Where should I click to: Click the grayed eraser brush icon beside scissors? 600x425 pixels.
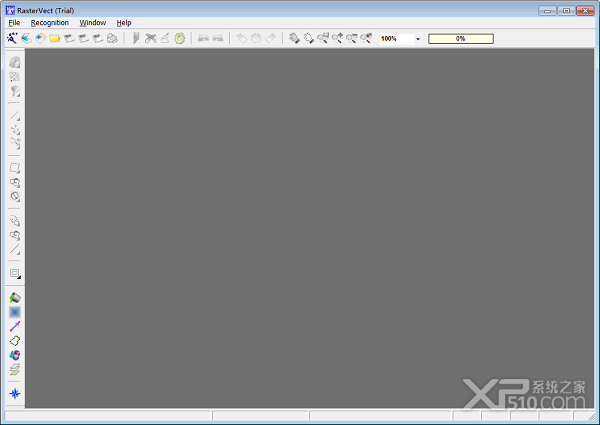[x=165, y=38]
